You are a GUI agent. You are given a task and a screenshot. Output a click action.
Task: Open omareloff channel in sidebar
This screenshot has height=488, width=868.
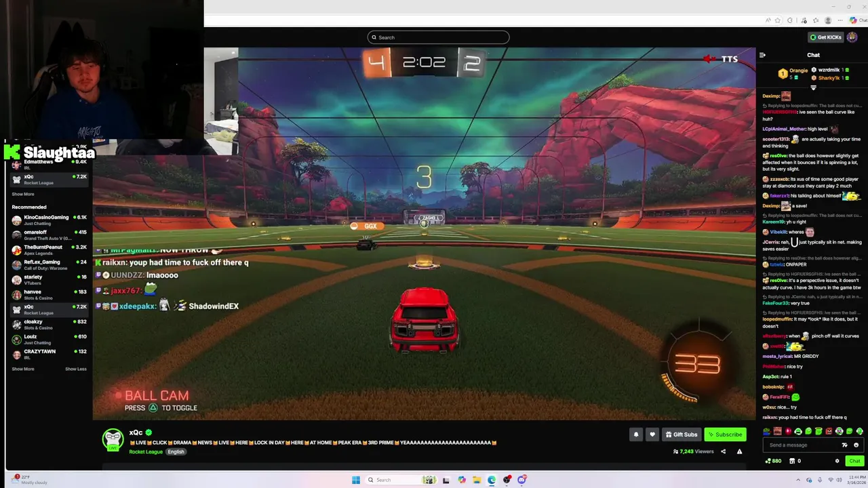49,235
